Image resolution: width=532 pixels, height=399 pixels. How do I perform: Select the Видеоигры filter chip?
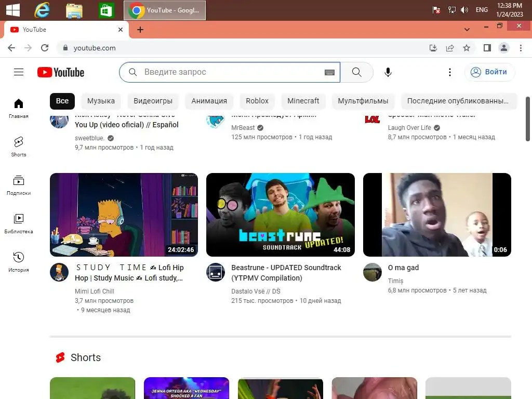[x=153, y=101]
